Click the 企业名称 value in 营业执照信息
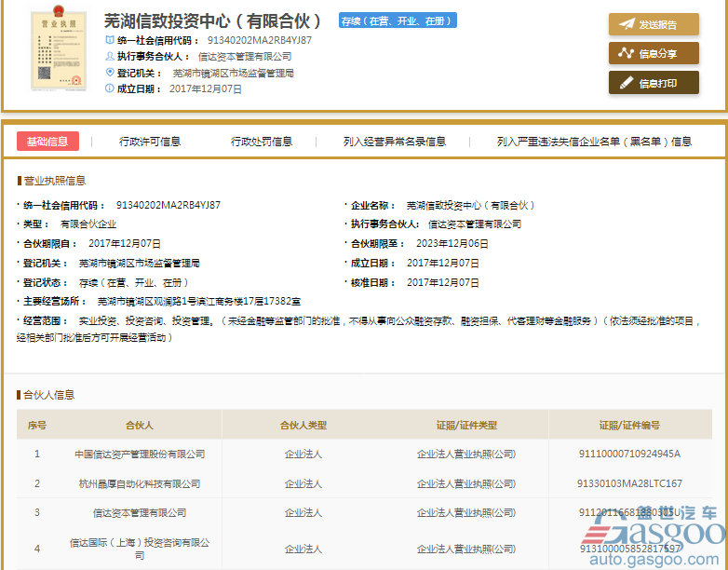 tap(471, 205)
